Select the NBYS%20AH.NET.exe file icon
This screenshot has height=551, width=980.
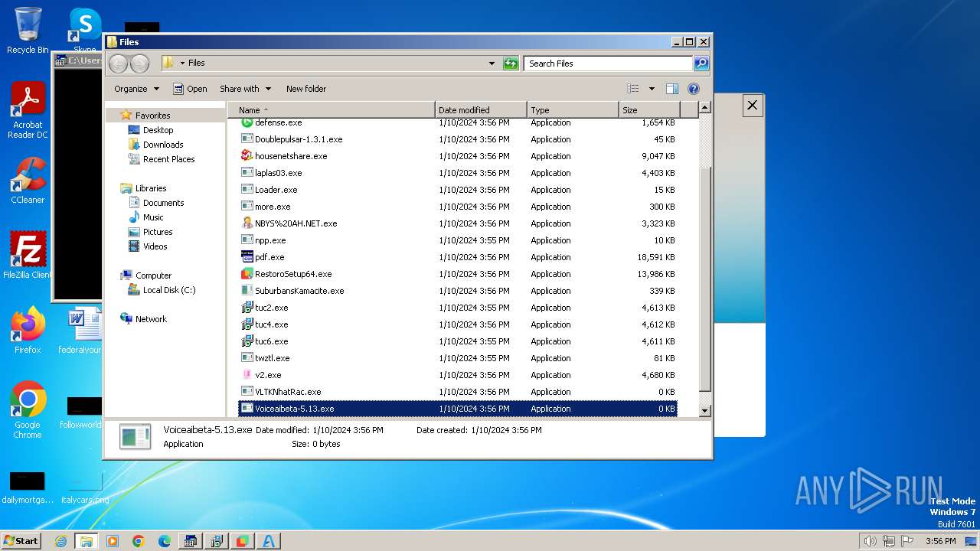[x=247, y=223]
